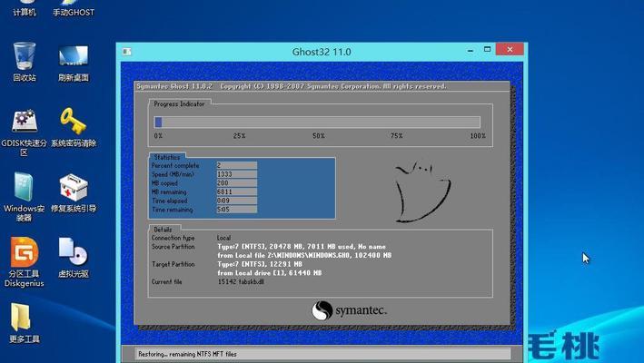644x363 pixels.
Task: Minimize the Ghost32 window
Action: pyautogui.click(x=471, y=51)
